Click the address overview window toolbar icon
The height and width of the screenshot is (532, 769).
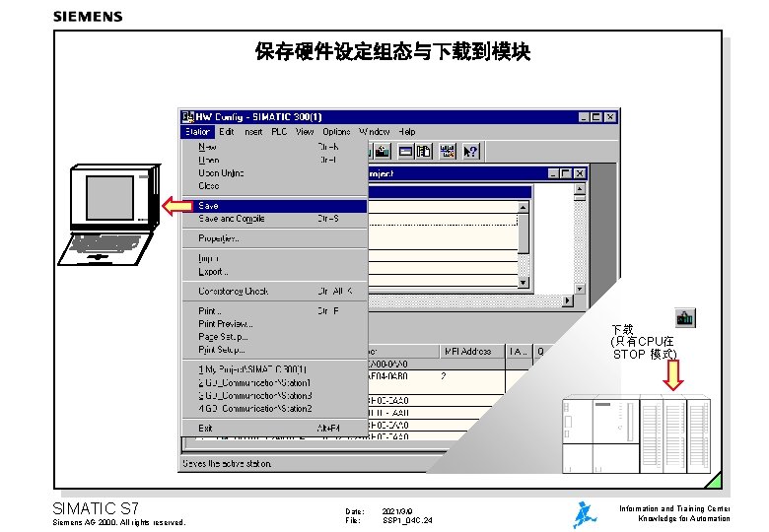coord(406,152)
